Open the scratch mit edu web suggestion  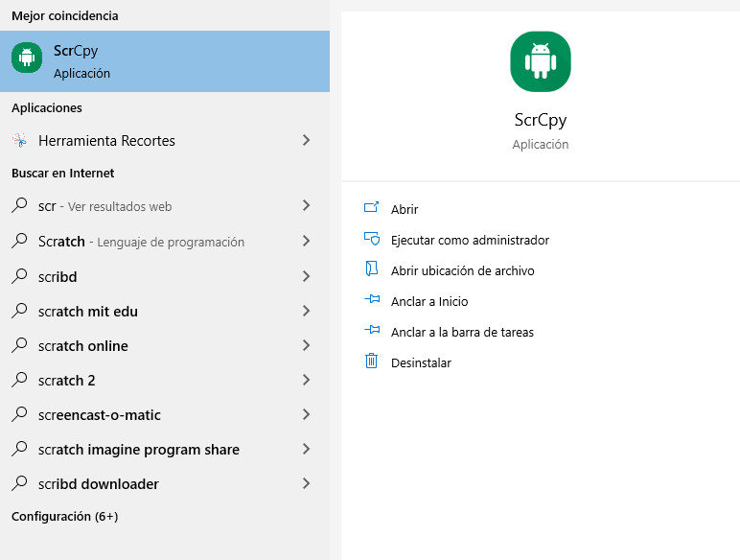pyautogui.click(x=165, y=311)
